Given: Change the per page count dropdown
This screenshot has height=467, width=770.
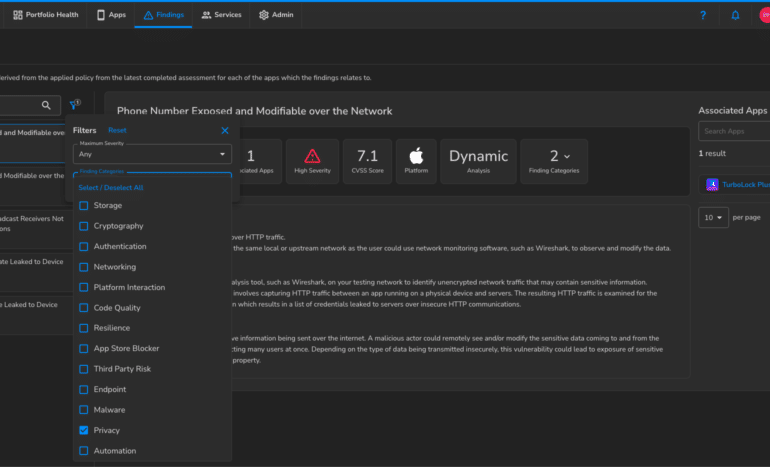Looking at the screenshot, I should click(713, 217).
